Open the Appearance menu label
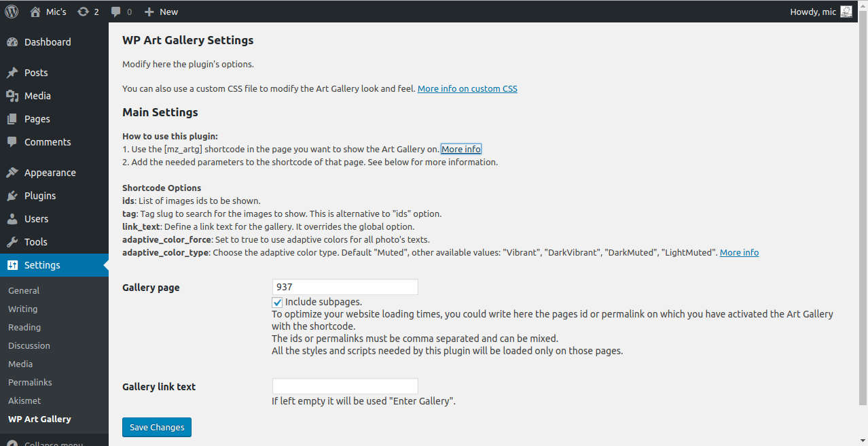868x446 pixels. click(x=50, y=173)
